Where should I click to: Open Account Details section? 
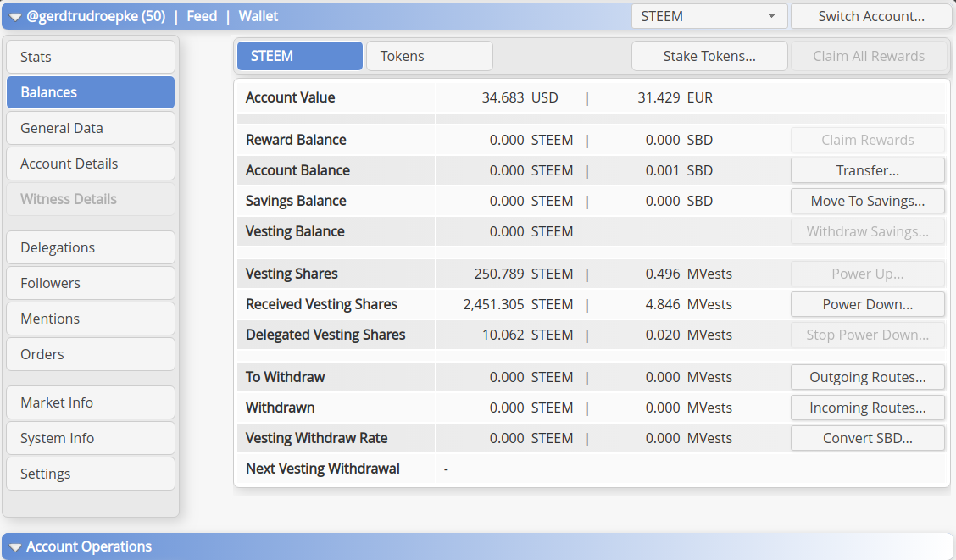tap(91, 164)
